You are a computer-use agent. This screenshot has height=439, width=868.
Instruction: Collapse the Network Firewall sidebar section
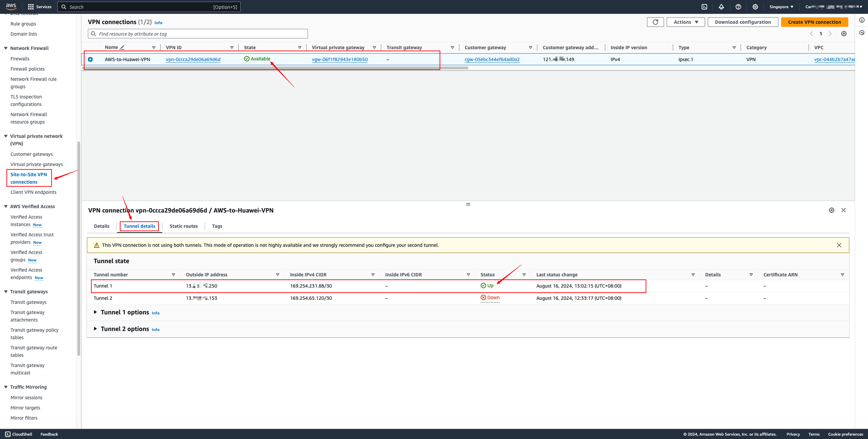tap(6, 48)
